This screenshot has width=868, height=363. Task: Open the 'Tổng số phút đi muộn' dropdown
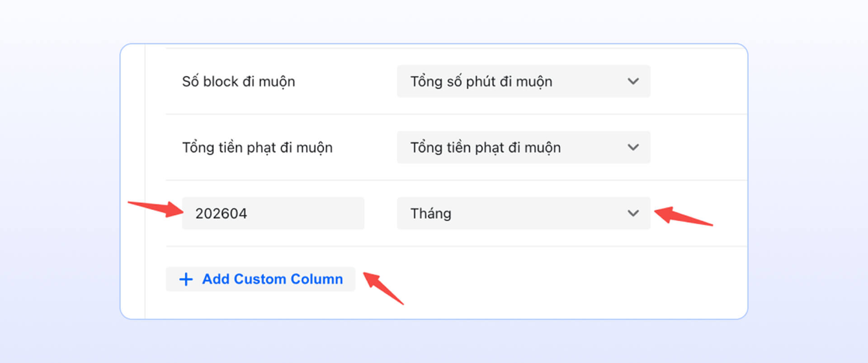[524, 81]
